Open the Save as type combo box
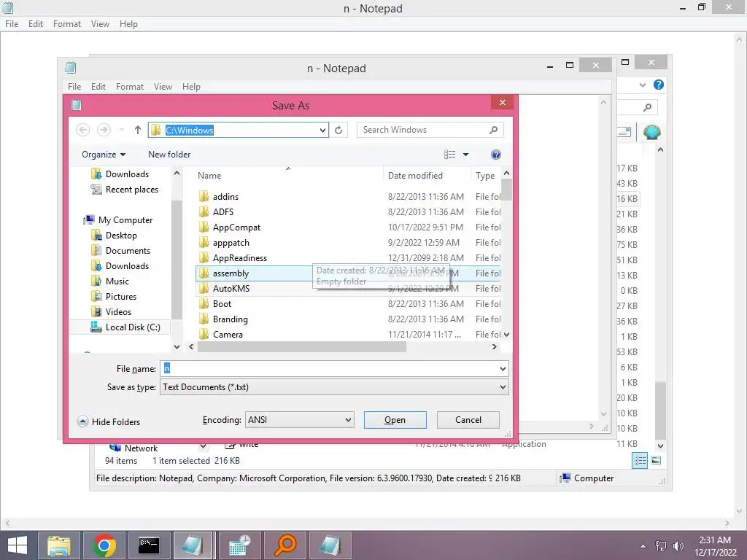 334,387
